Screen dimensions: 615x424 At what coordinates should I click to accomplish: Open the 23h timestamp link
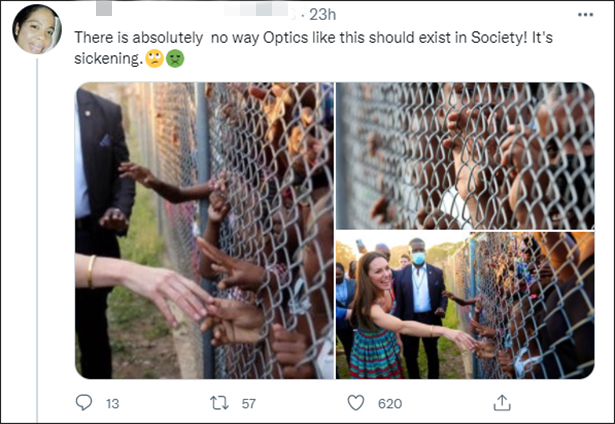point(322,15)
